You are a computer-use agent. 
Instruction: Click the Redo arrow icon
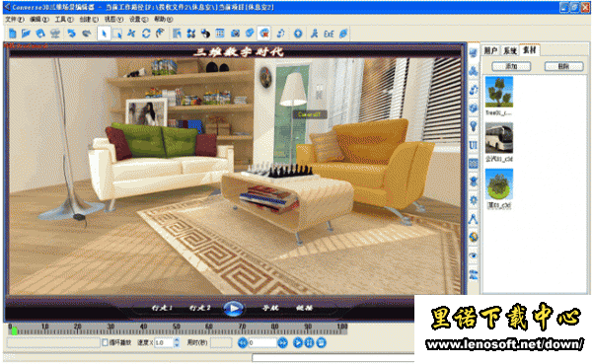tap(87, 34)
